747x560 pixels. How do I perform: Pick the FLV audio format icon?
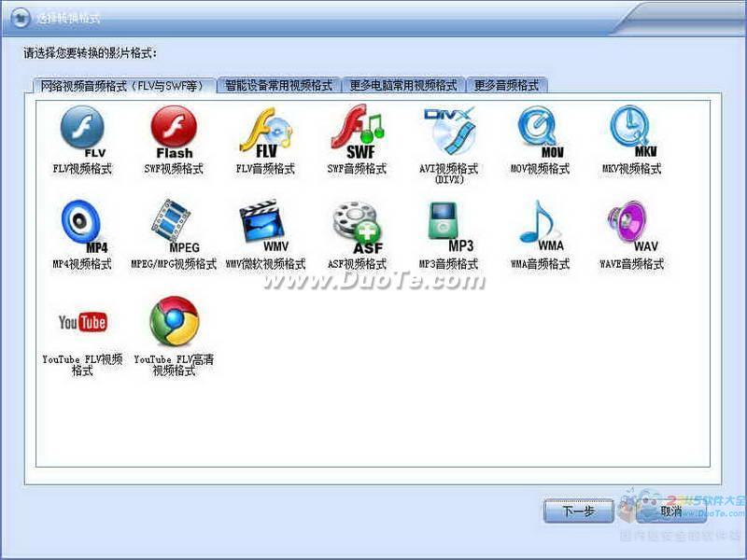(265, 132)
